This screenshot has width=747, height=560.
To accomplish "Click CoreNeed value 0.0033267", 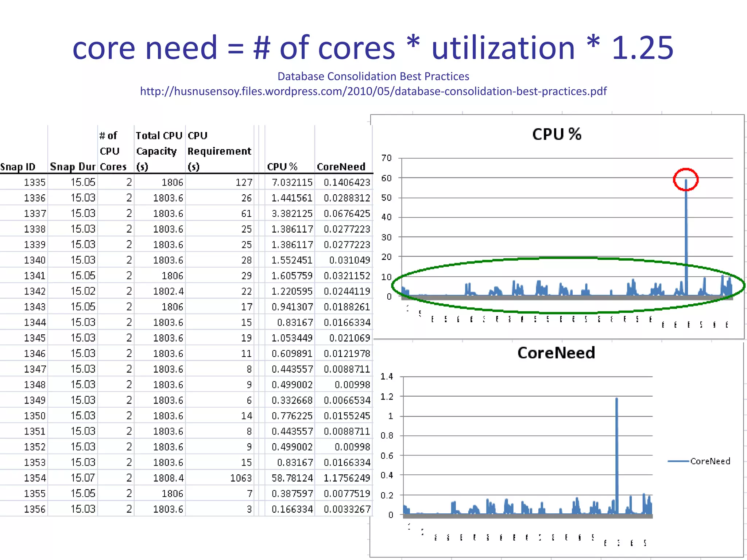I will [x=347, y=509].
